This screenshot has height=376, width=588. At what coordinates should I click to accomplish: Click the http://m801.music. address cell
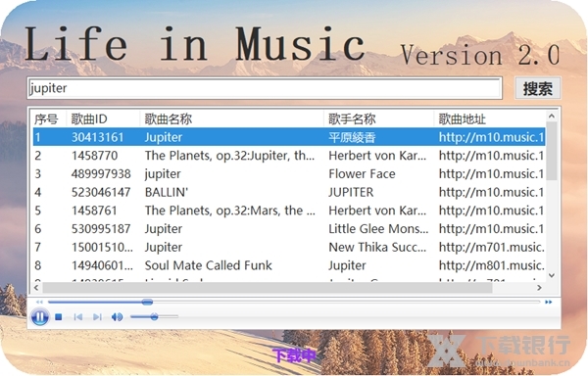(x=492, y=265)
